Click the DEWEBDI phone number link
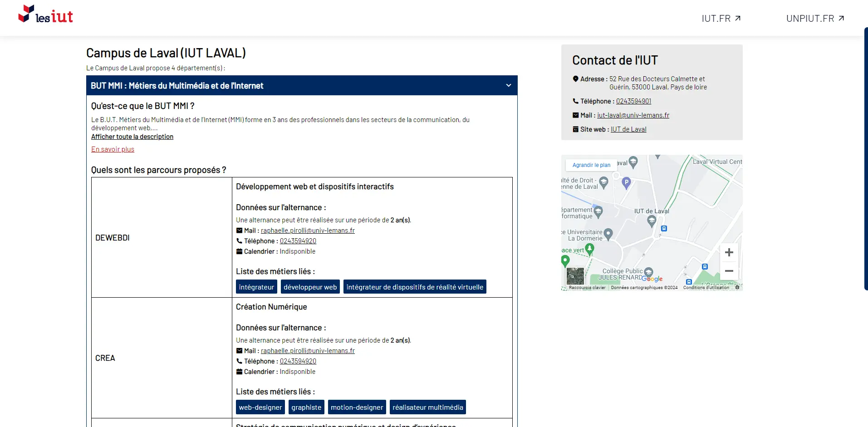 click(298, 241)
